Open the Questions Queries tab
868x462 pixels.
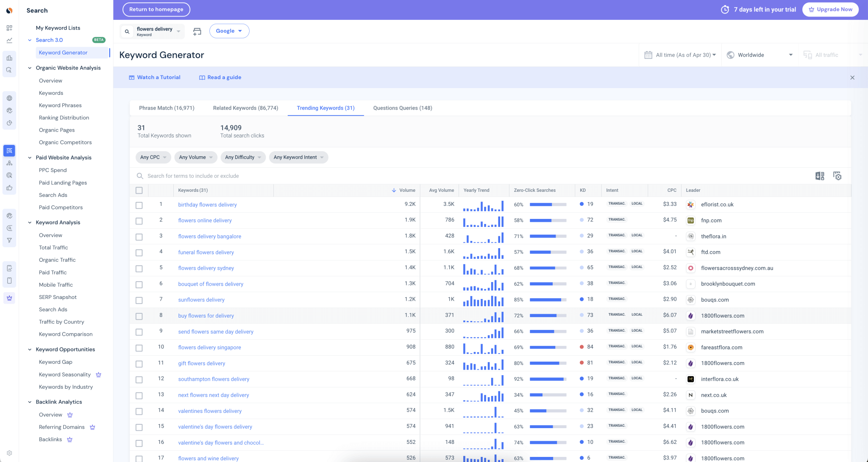[402, 108]
